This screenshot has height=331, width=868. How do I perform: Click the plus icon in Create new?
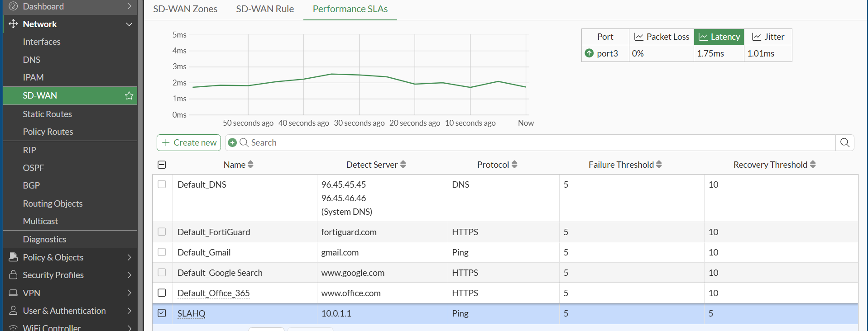[x=166, y=142]
